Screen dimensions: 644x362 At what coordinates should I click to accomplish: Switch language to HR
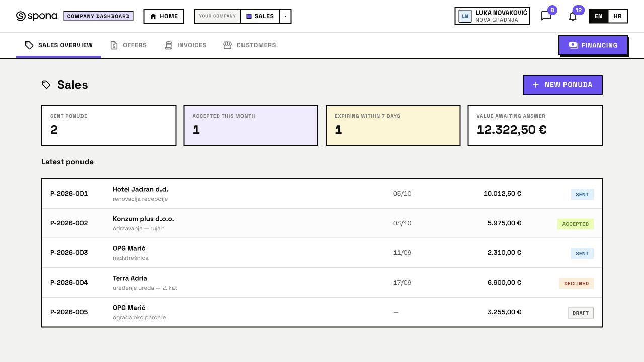point(617,16)
